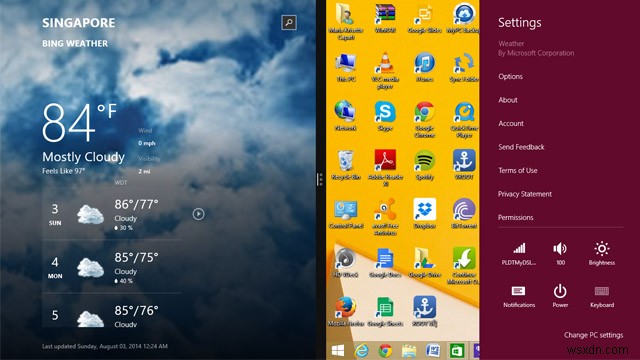Launch VLC media player from desktop
Viewport: 640px width, 360px height.
tap(385, 71)
